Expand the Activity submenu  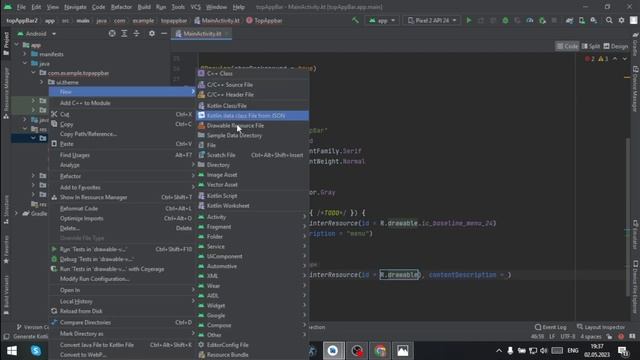252,217
